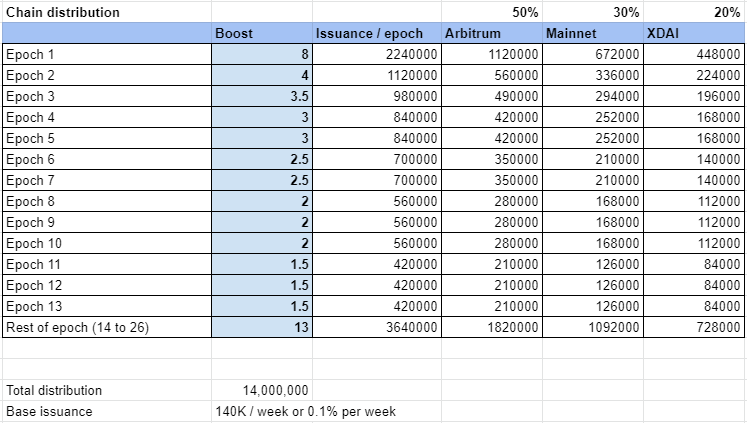The width and height of the screenshot is (747, 423).
Task: Click Arbitrum value 560000 in Epoch 2
Action: pyautogui.click(x=492, y=75)
